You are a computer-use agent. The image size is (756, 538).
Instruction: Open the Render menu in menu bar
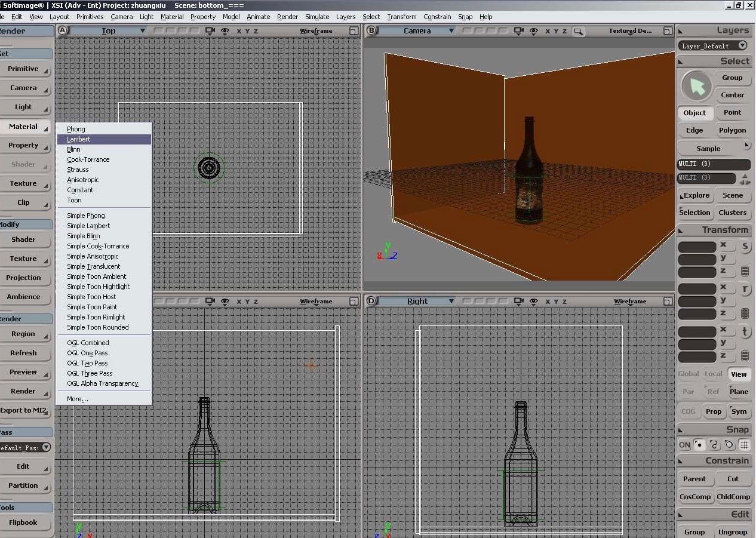(x=287, y=17)
